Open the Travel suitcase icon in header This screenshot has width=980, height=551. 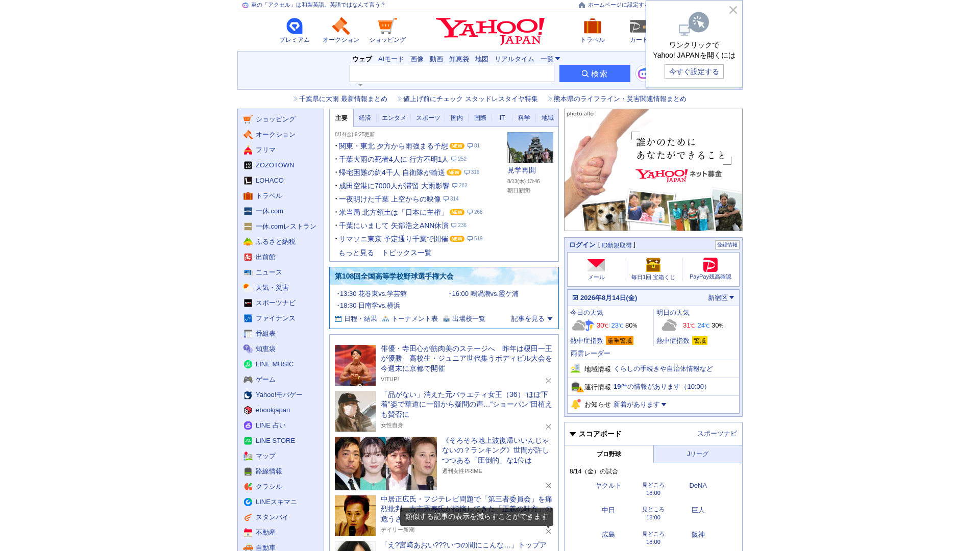(x=593, y=27)
